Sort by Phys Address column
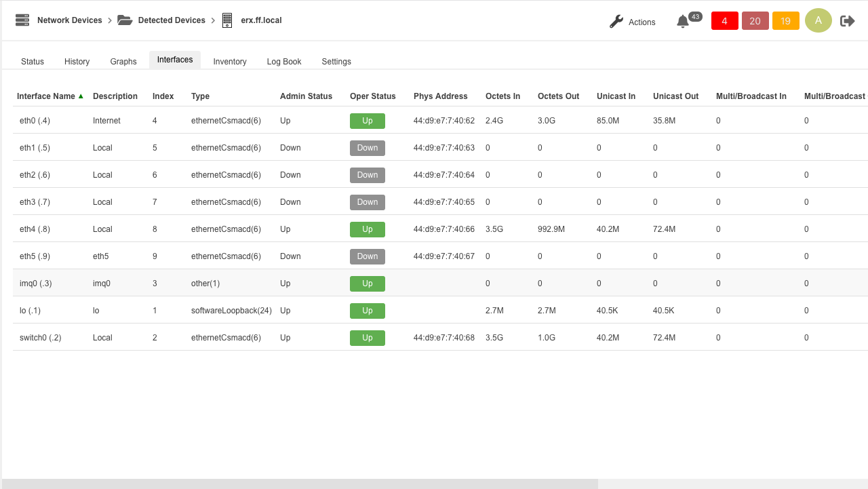Viewport: 868px width, 489px height. point(441,96)
